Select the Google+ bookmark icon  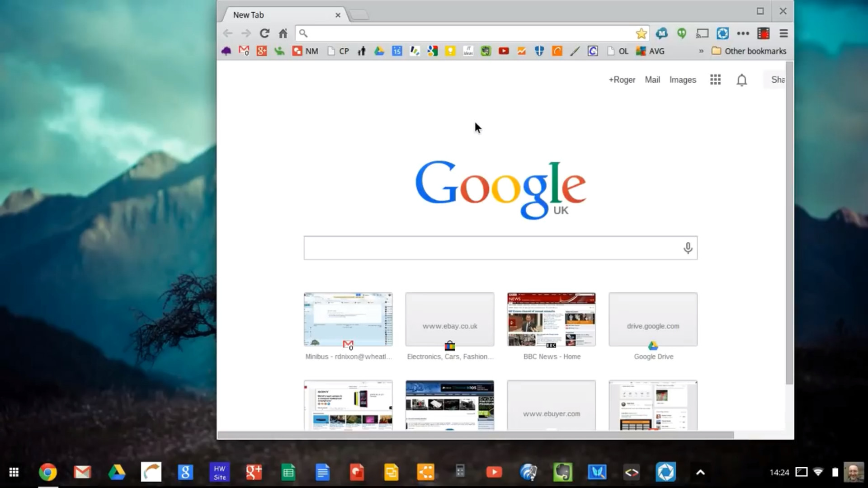click(x=262, y=51)
